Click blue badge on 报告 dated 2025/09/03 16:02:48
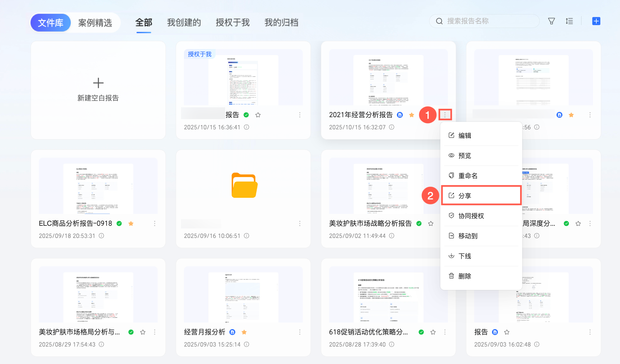 point(495,332)
